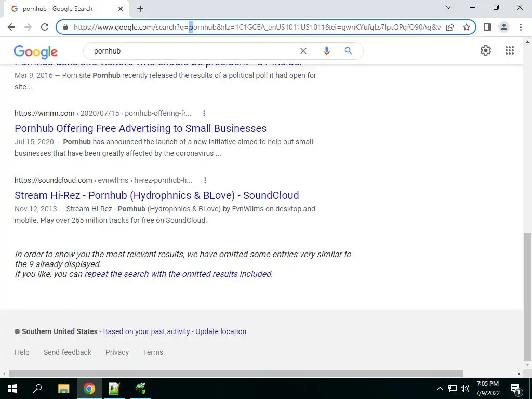The width and height of the screenshot is (532, 399).
Task: Click the wmmr.com result URL
Action: click(103, 113)
